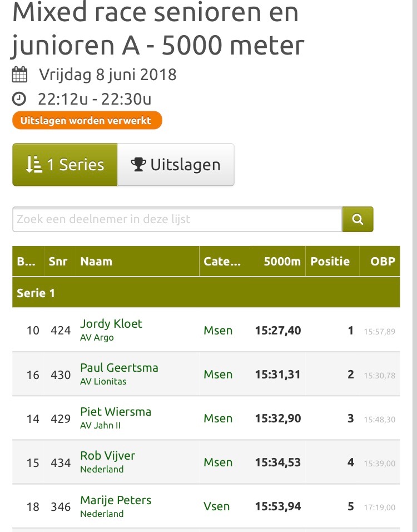The height and width of the screenshot is (532, 417).
Task: Select the 1 Series tab
Action: [65, 165]
